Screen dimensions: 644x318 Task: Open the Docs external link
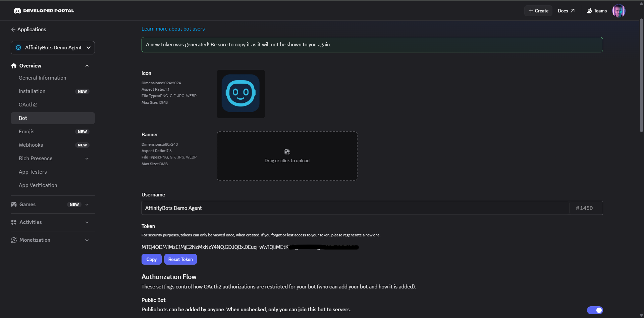pyautogui.click(x=566, y=10)
